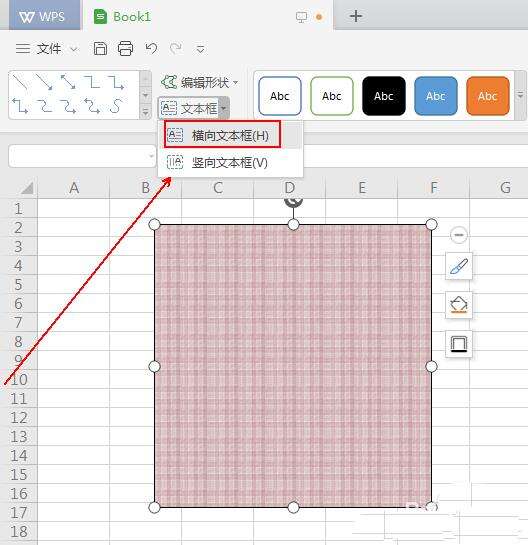The height and width of the screenshot is (545, 528).
Task: Click the shape style brush icon
Action: pyautogui.click(x=459, y=266)
